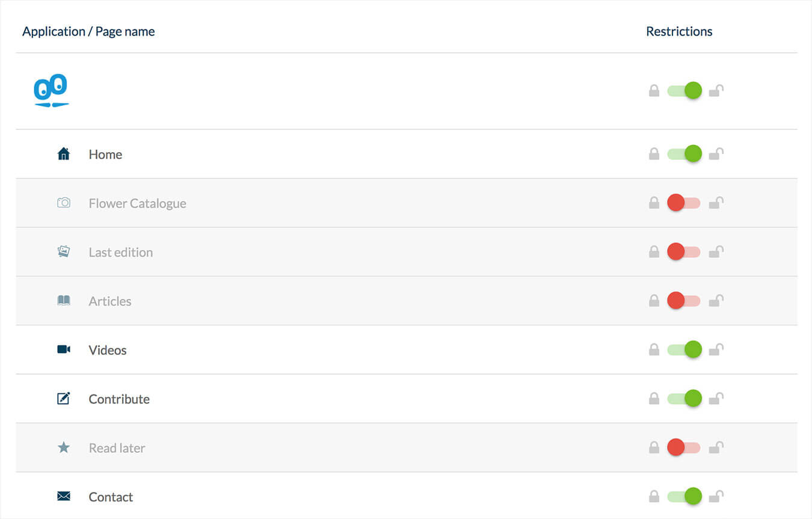Select the Last edition page name
The height and width of the screenshot is (519, 812).
point(120,253)
